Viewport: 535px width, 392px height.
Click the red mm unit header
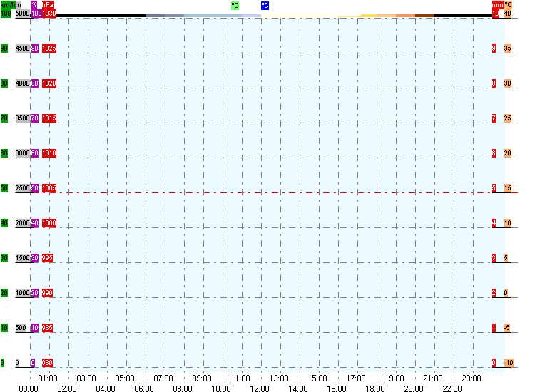(498, 5)
